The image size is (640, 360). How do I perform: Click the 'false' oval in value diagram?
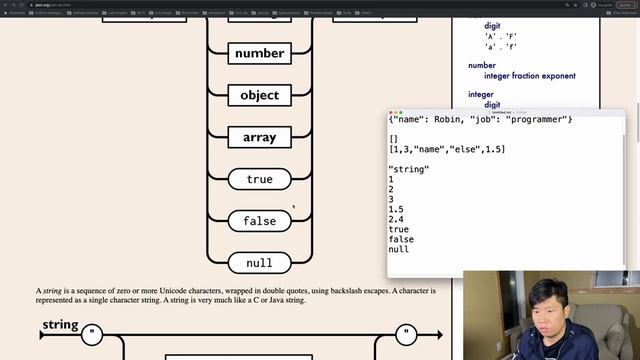(260, 221)
